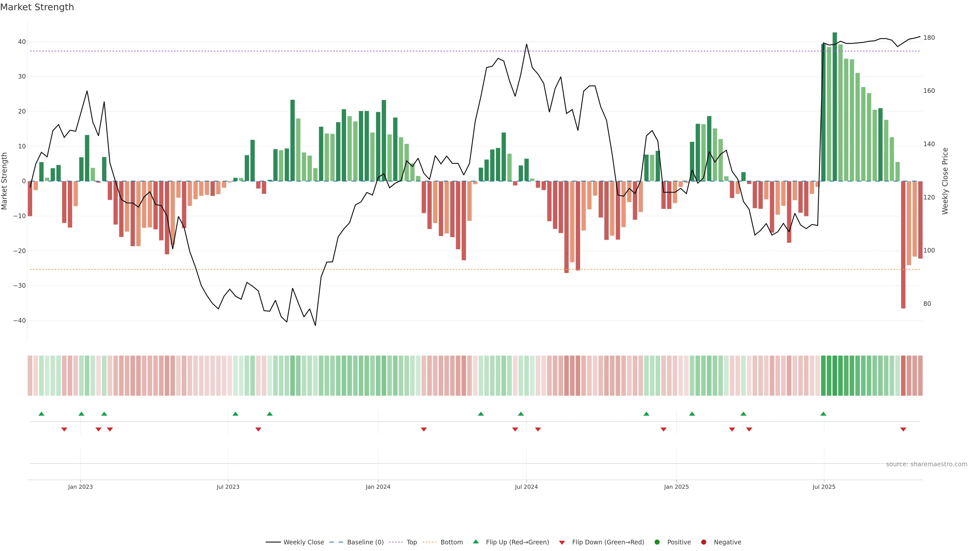Click the Positive green circle legend icon

[657, 542]
